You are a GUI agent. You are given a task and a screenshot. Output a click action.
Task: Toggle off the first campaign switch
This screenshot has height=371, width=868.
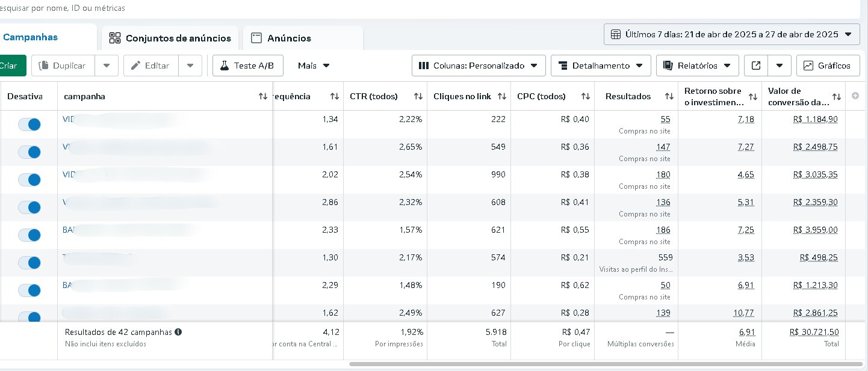(x=29, y=124)
